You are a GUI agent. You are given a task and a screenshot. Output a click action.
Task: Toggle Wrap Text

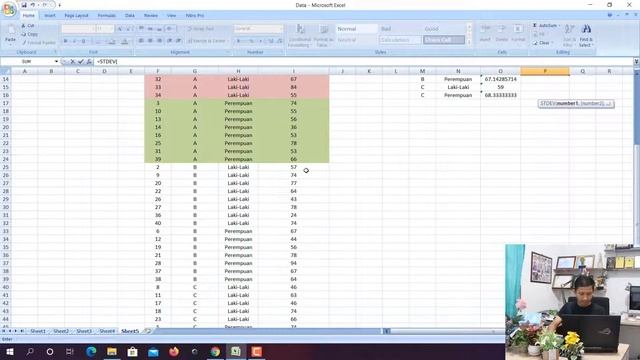pyautogui.click(x=200, y=29)
